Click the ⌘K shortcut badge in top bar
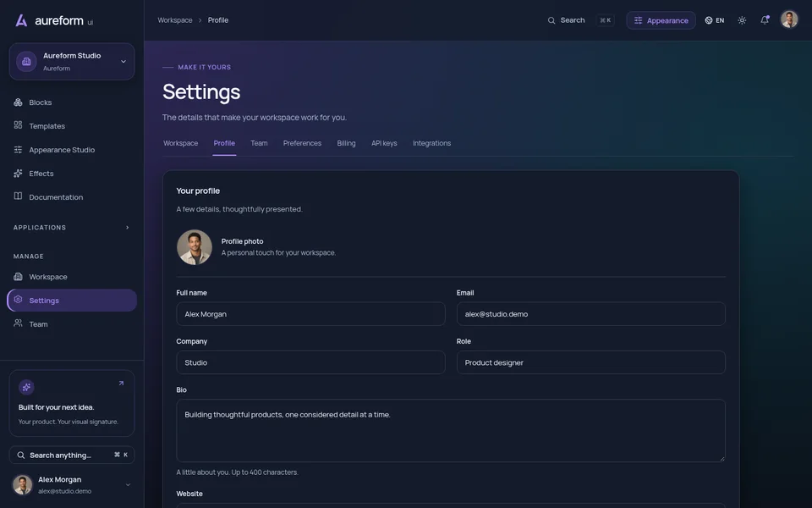 point(605,20)
